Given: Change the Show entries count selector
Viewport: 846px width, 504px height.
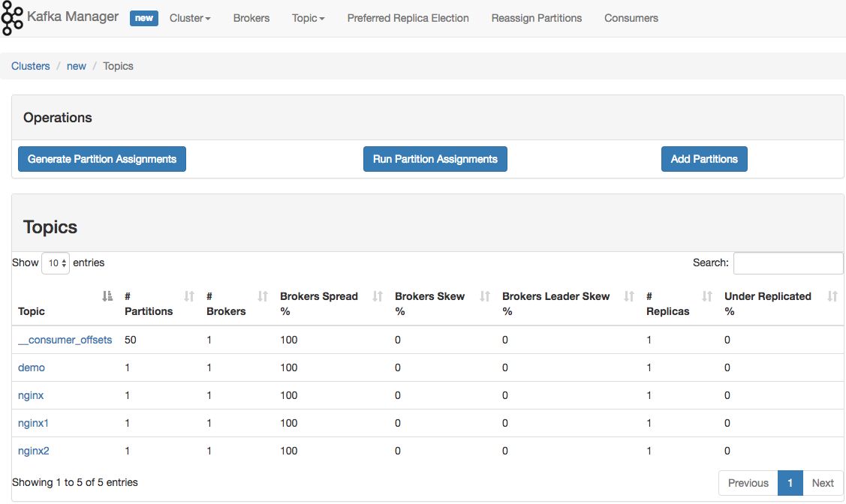Looking at the screenshot, I should 56,263.
